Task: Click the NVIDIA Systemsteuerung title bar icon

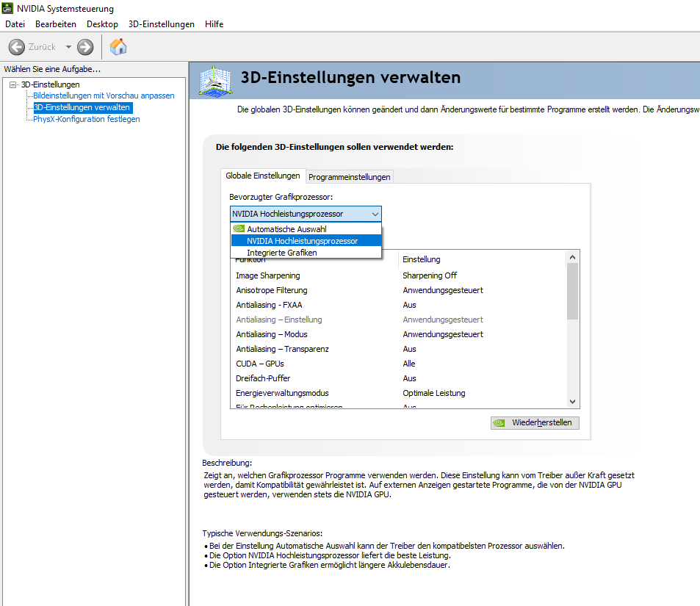Action: coord(7,8)
